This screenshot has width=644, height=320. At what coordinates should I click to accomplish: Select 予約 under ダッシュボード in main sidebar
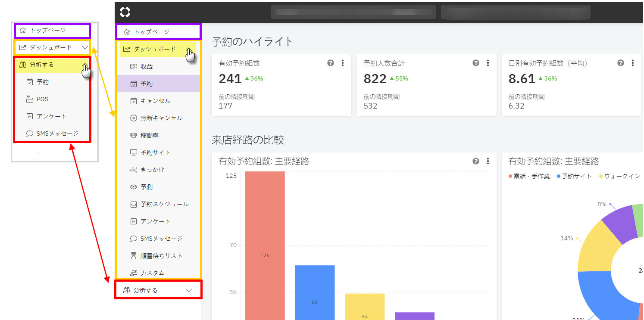pyautogui.click(x=158, y=84)
